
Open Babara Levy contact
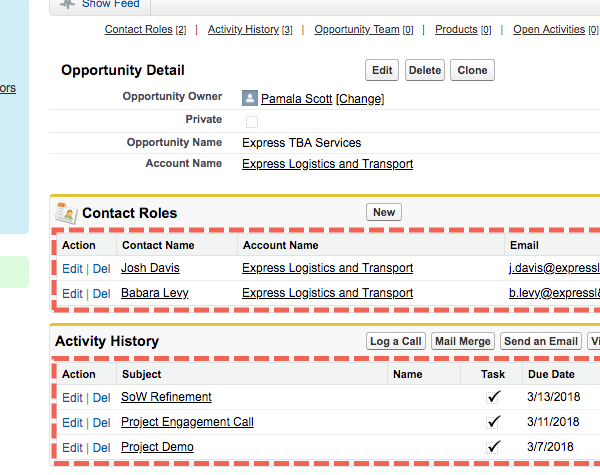(x=155, y=293)
